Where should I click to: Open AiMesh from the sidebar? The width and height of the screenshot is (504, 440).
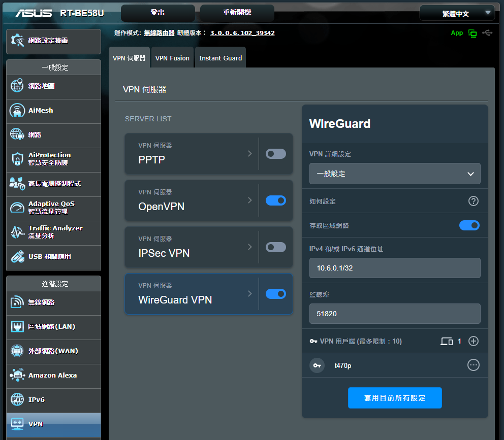tap(53, 111)
